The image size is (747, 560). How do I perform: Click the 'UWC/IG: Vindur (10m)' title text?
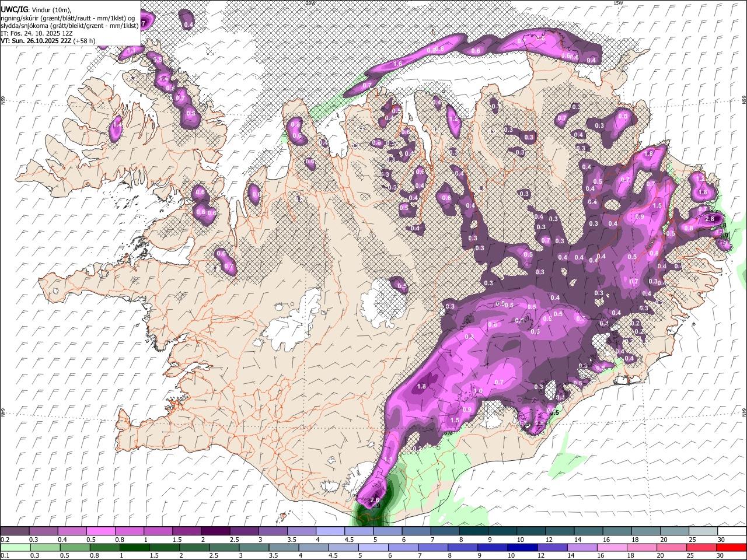click(36, 9)
